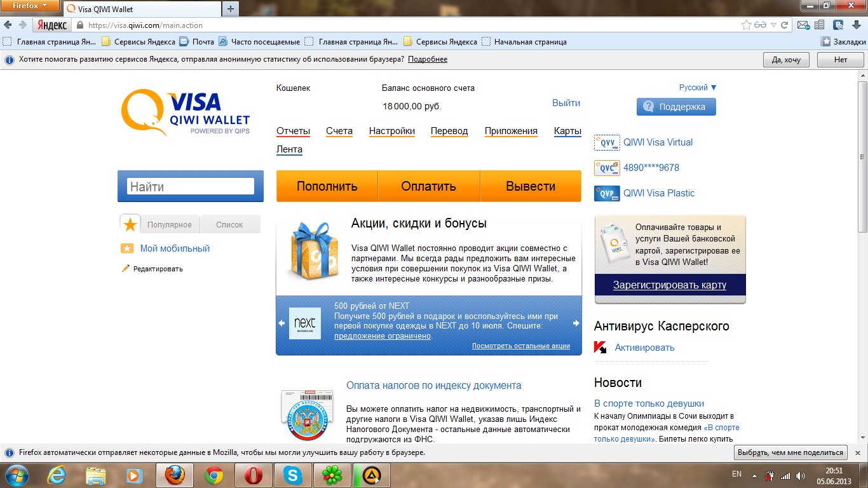
Task: Open Google Chrome from the taskbar
Action: tap(214, 475)
